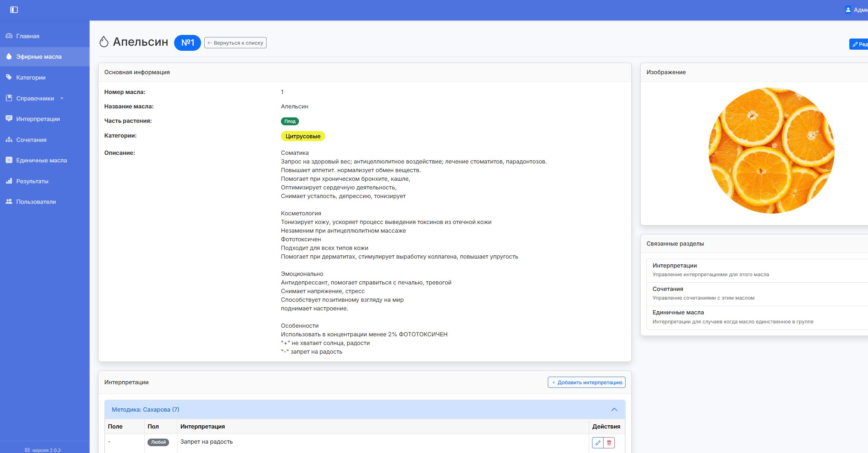Viewport: 868px width, 453px height.
Task: Click the yellow Цитрусовые category badge
Action: coord(303,136)
